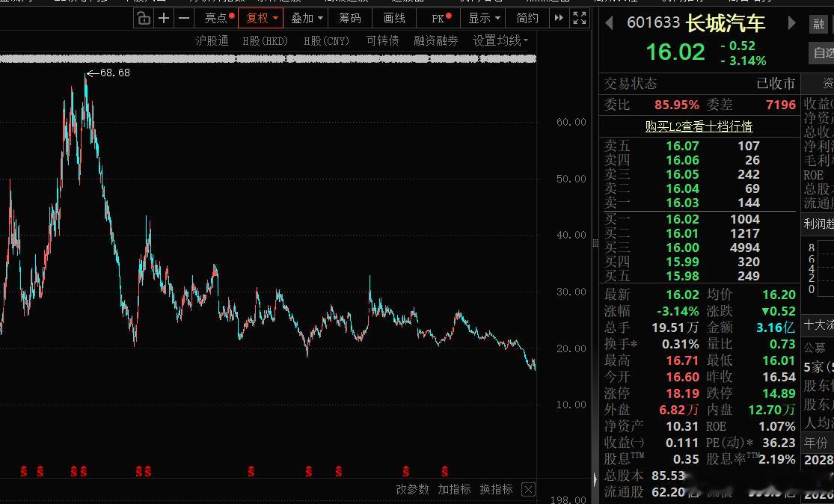Image resolution: width=834 pixels, height=504 pixels.
Task: Go to previous stock with left arrow
Action: point(610,23)
